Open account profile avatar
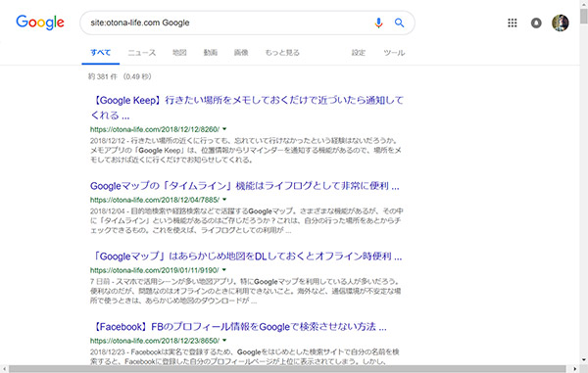588x373 pixels. (561, 23)
